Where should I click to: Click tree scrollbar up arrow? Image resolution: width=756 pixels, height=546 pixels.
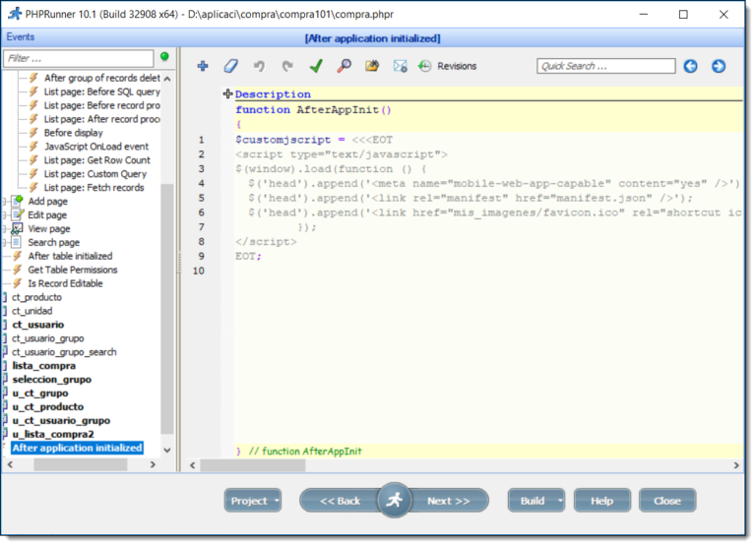[x=167, y=79]
